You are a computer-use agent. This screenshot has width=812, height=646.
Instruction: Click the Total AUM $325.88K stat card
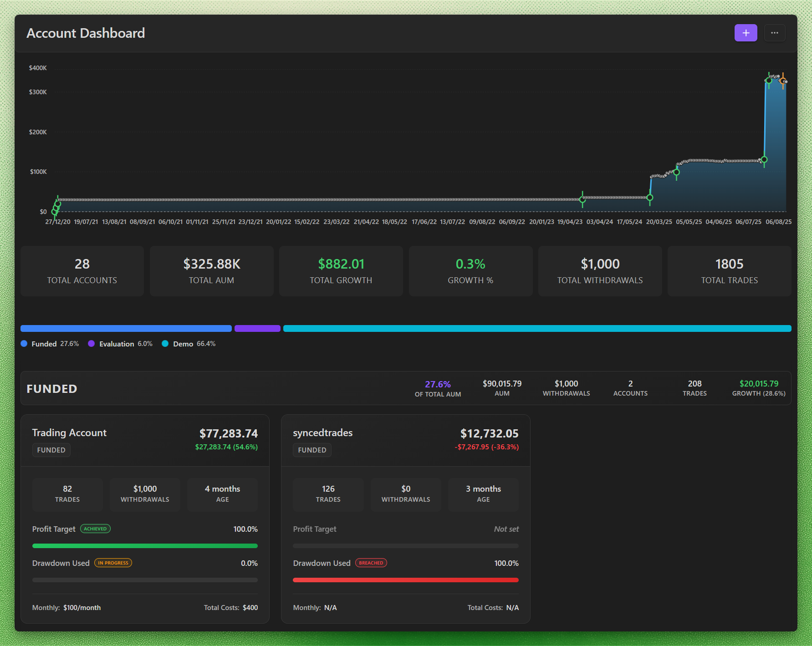(212, 271)
